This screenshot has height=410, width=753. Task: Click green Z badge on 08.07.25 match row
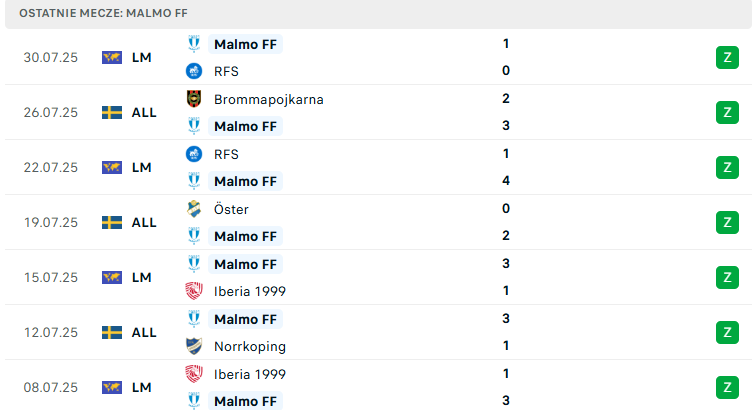727,387
